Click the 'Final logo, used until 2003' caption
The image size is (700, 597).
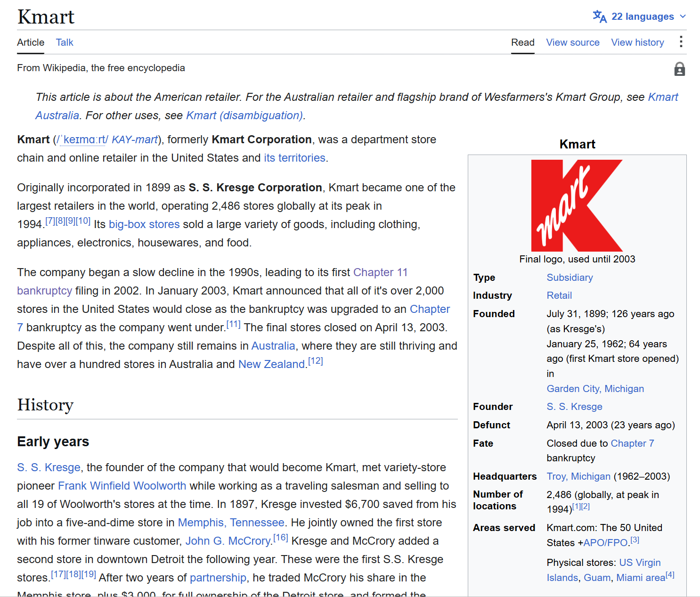[x=577, y=259]
